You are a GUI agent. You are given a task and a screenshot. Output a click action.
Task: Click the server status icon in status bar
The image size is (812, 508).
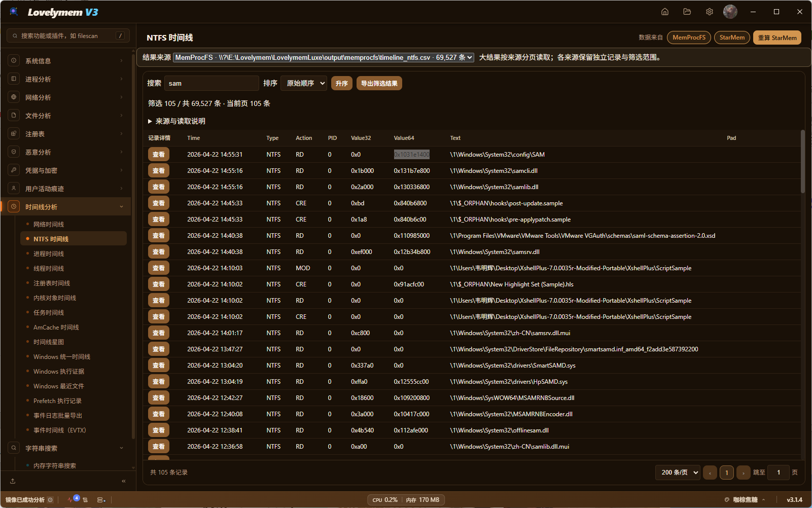[x=101, y=500]
